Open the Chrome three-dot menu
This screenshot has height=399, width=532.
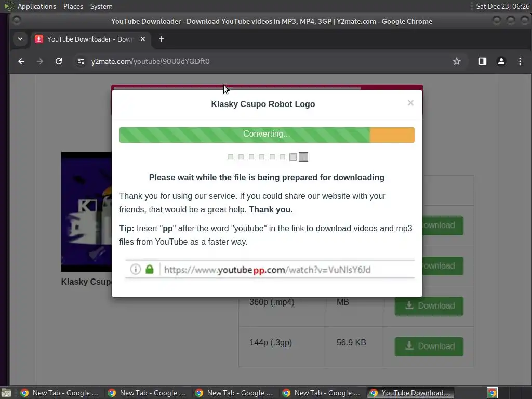pos(520,61)
